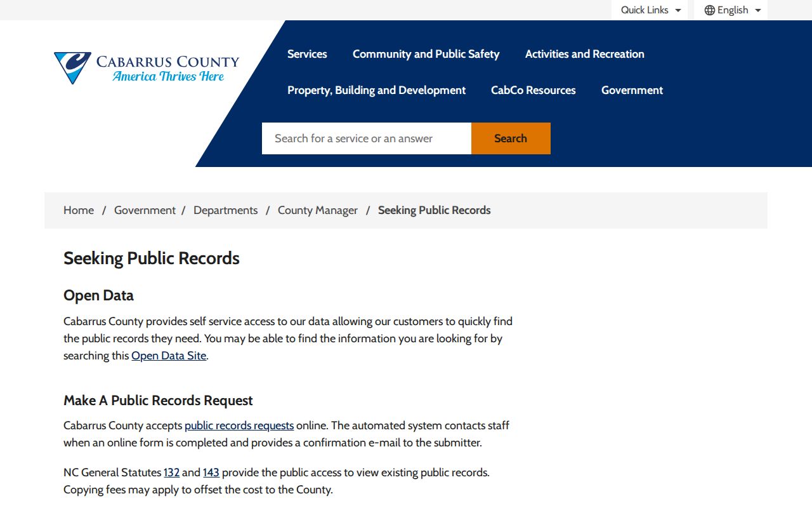This screenshot has height=508, width=812.
Task: Open Property, Building and Development menu
Action: 377,90
